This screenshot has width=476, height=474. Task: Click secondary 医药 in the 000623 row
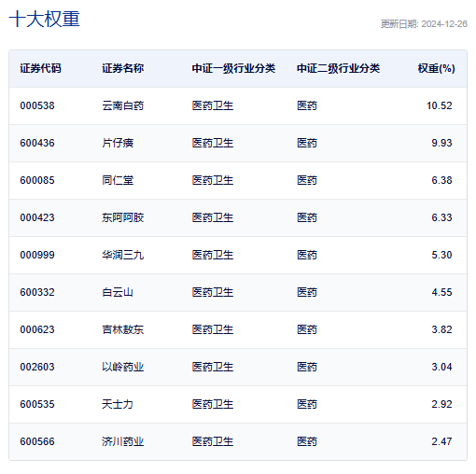[x=307, y=329]
